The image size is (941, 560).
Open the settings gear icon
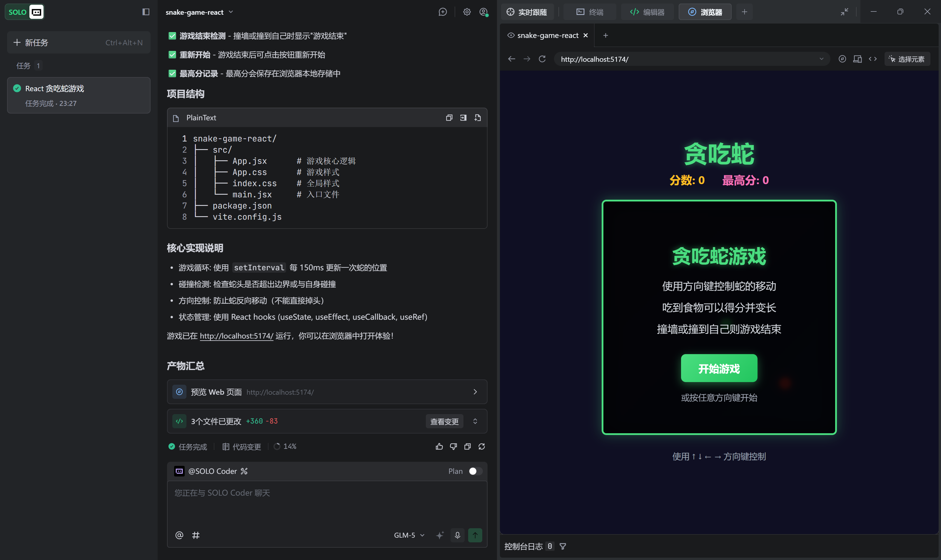pos(467,12)
